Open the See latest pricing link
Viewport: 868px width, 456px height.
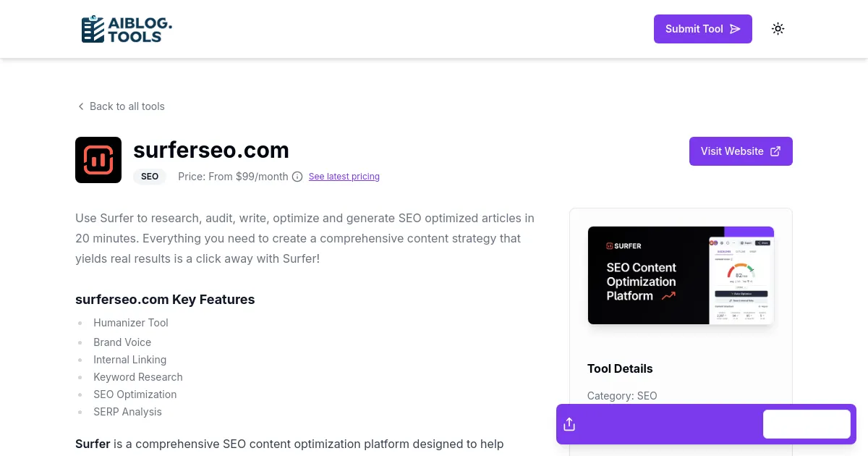coord(344,177)
